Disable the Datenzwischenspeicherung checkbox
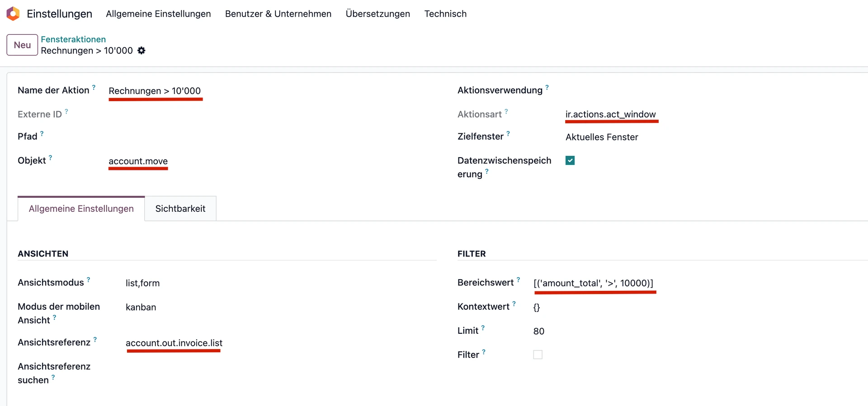Viewport: 868px width, 406px height. (570, 160)
